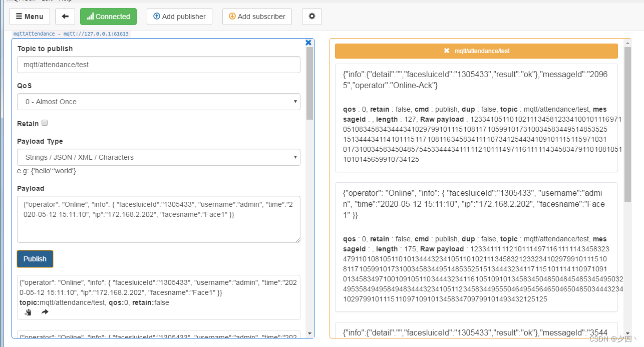
Task: Click the e.g. {'hello':'world'} hint text
Action: 47,171
